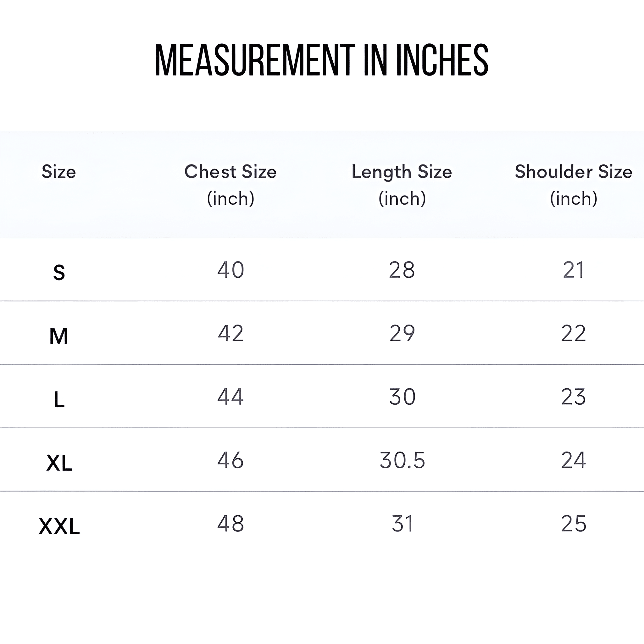Click the S size row label

(x=59, y=272)
